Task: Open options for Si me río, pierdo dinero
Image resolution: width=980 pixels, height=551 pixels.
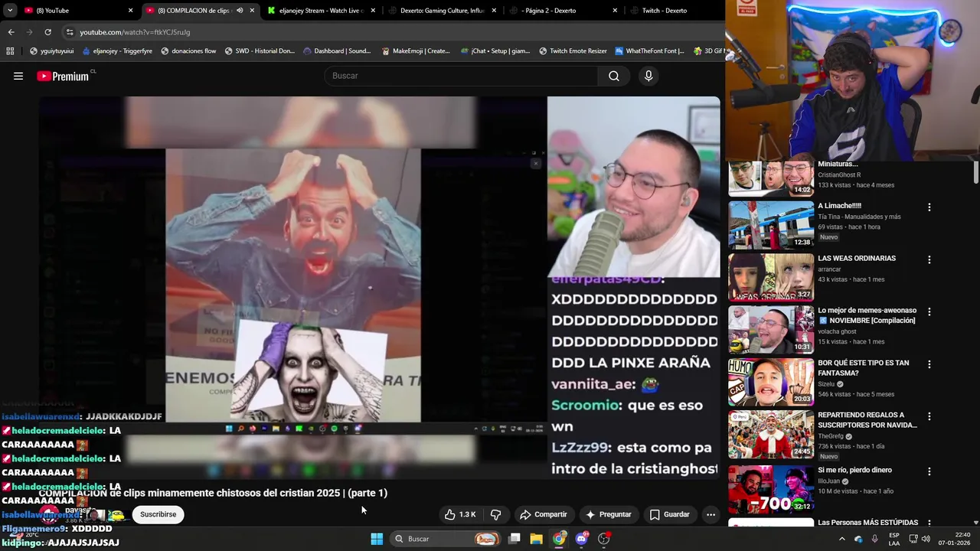Action: point(929,471)
